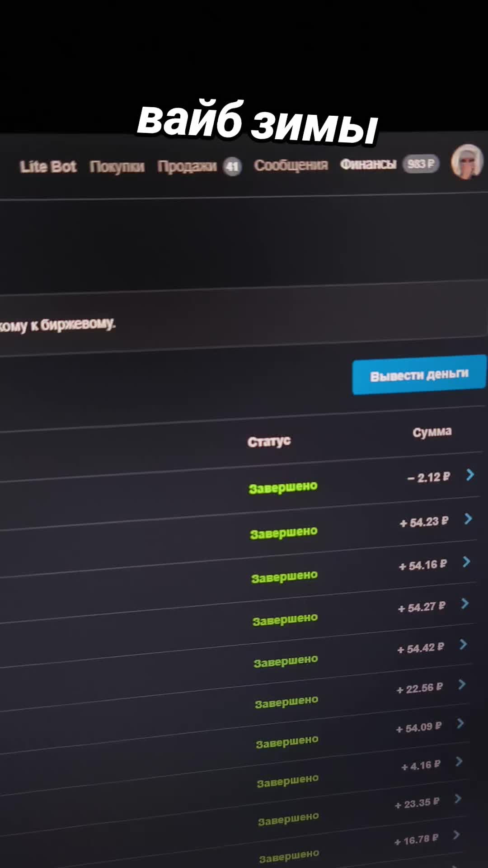
Task: Go to the Покупки section
Action: click(117, 167)
